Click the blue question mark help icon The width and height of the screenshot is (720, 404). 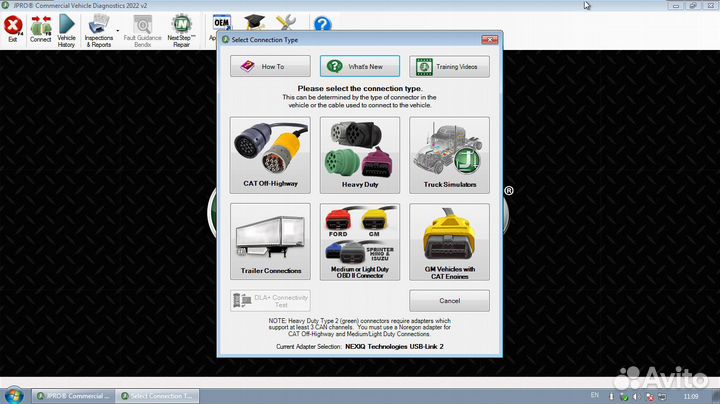tap(322, 23)
